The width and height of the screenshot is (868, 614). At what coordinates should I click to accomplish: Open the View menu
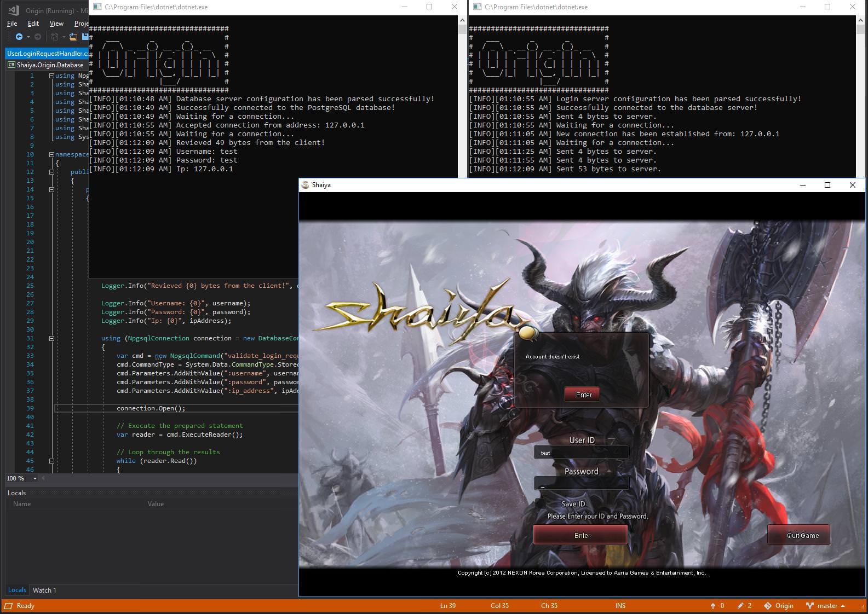coord(56,24)
